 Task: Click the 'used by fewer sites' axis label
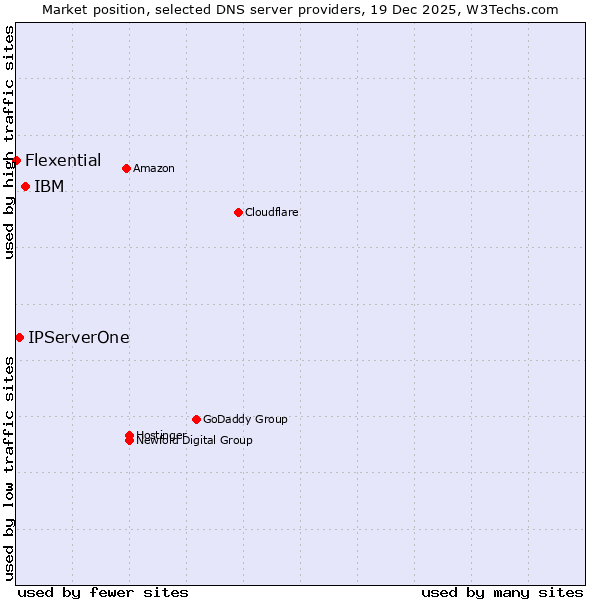103,592
